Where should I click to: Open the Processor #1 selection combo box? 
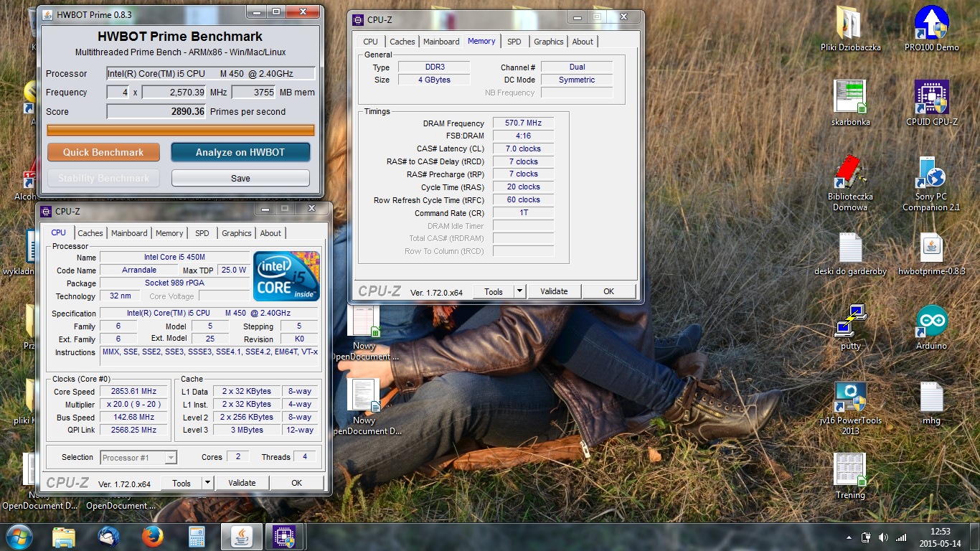[138, 457]
